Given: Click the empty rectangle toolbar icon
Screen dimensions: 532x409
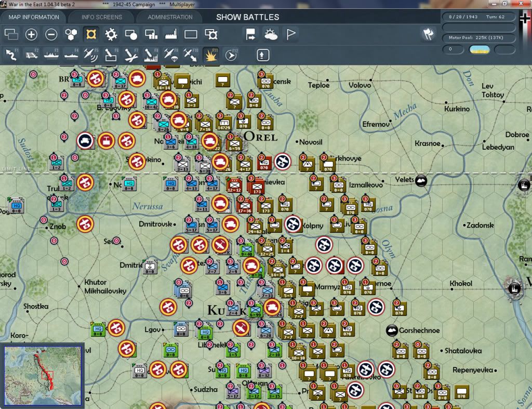Looking at the screenshot, I should coord(191,34).
